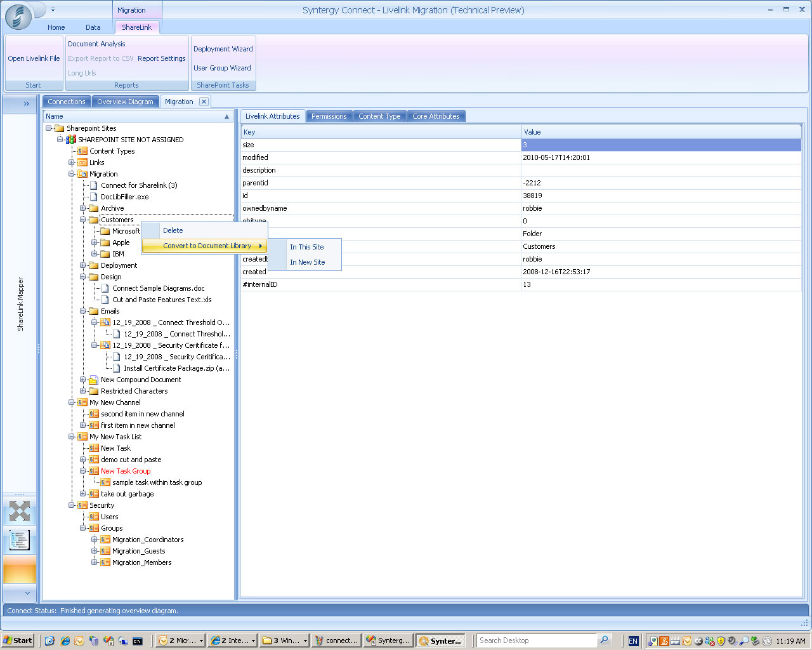
Task: Click the Content Types node icon
Action: [x=82, y=151]
